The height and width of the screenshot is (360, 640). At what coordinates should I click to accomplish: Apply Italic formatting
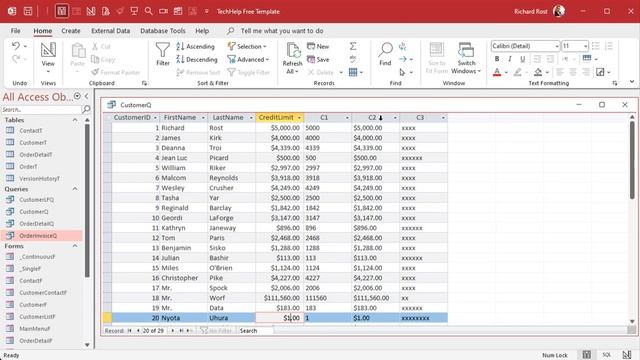pos(510,59)
